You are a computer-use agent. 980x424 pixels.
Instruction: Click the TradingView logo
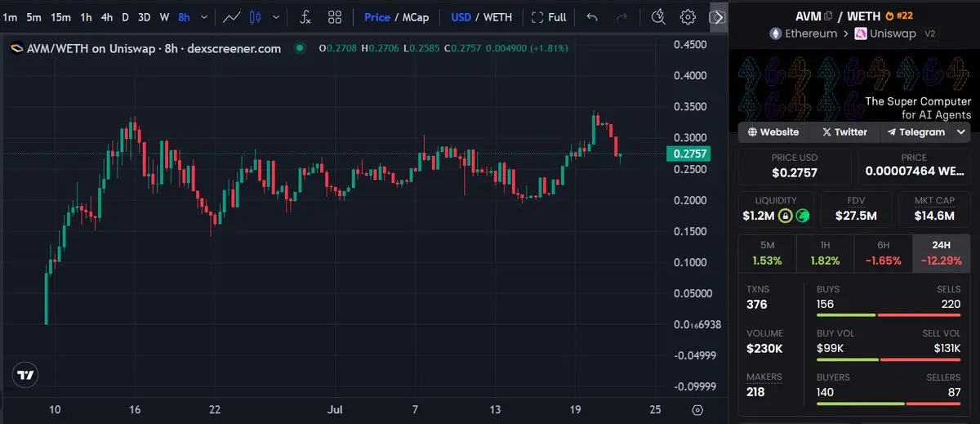26,375
